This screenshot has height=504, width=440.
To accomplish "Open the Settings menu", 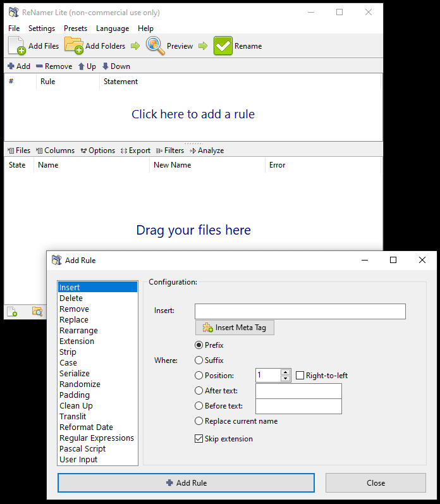I will click(x=42, y=28).
